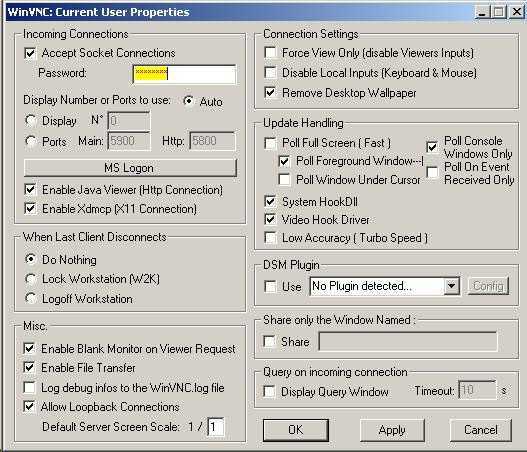Disable Enable File Transfer checkbox
This screenshot has width=527, height=452.
(x=29, y=368)
